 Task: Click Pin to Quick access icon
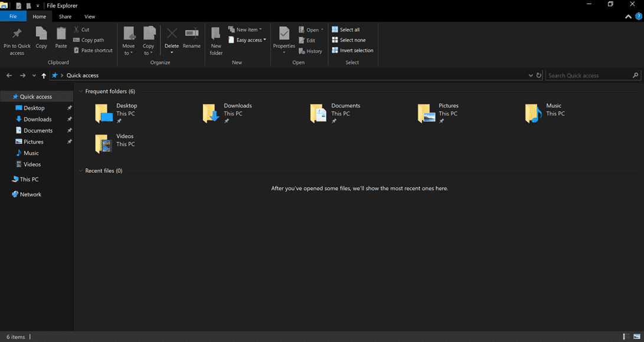coord(17,34)
